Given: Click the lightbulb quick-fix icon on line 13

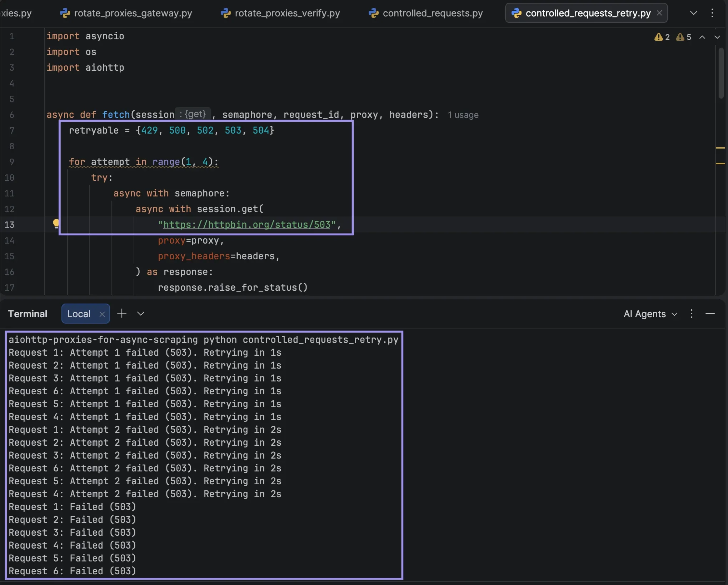Looking at the screenshot, I should 56,224.
